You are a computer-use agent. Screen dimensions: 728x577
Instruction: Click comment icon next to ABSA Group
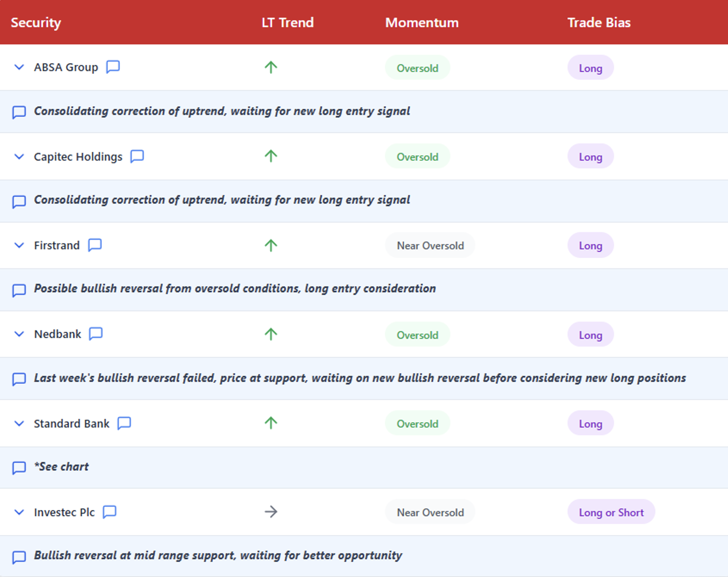113,67
